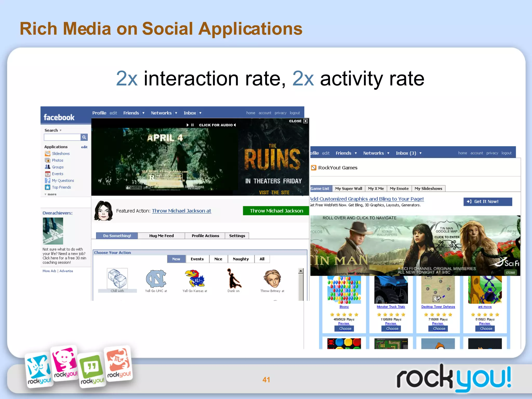This screenshot has height=399, width=532.
Task: Expand the Search options arrow
Action: pos(61,130)
